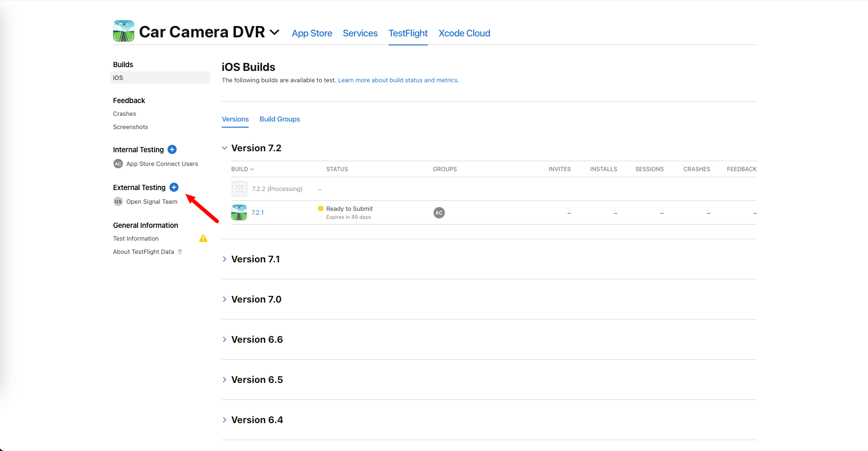Expand Version 6.6 section
The height and width of the screenshot is (451, 868).
(x=225, y=339)
